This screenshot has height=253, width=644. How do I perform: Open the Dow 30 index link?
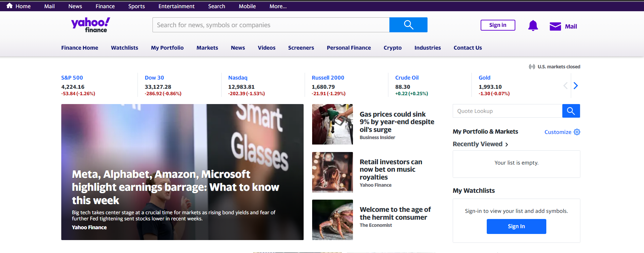[154, 78]
